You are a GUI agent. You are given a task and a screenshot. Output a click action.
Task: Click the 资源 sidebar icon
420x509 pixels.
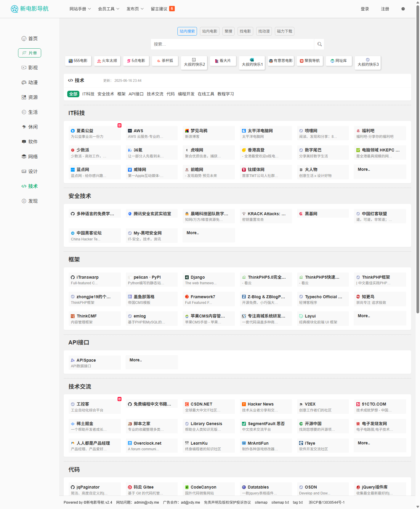[24, 97]
